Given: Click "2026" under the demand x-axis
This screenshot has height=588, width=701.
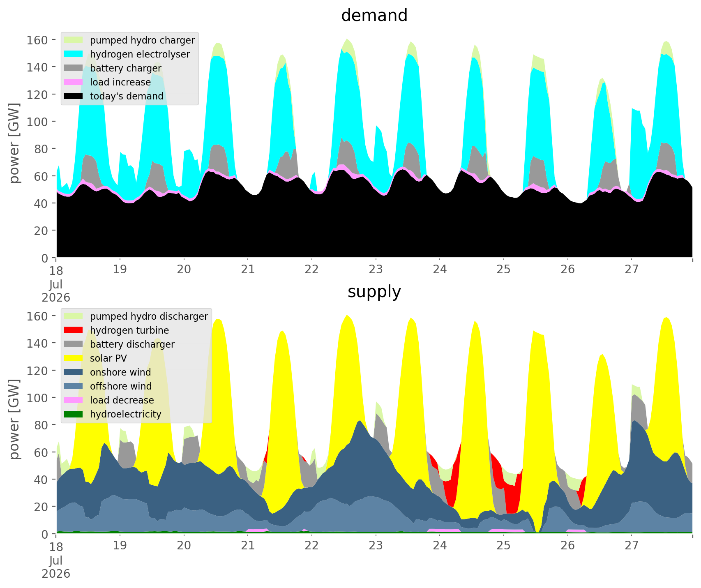Looking at the screenshot, I should click(56, 297).
